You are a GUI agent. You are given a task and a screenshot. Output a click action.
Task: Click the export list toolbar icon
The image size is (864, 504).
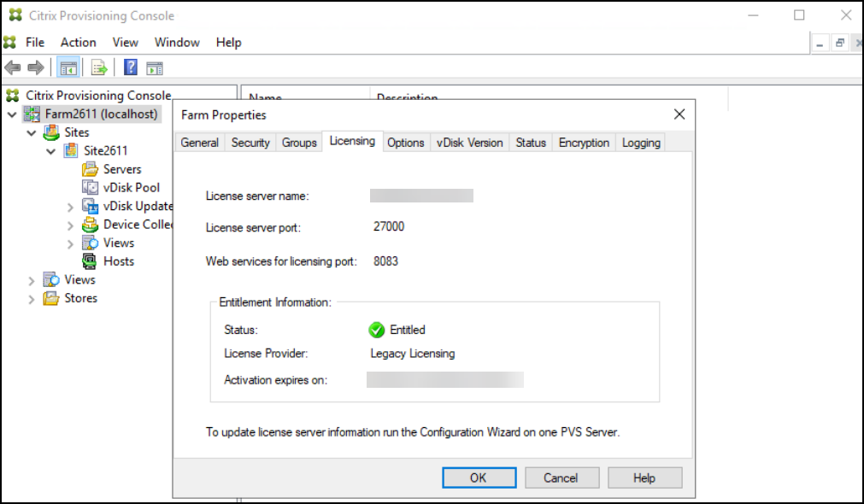pyautogui.click(x=99, y=67)
